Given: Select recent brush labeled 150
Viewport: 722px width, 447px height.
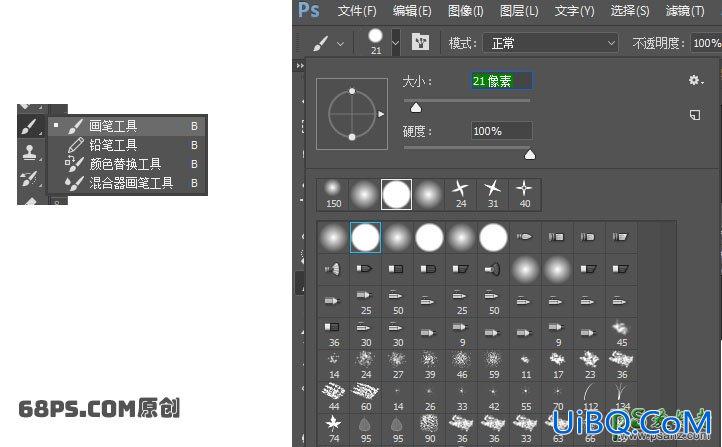Looking at the screenshot, I should [x=332, y=194].
